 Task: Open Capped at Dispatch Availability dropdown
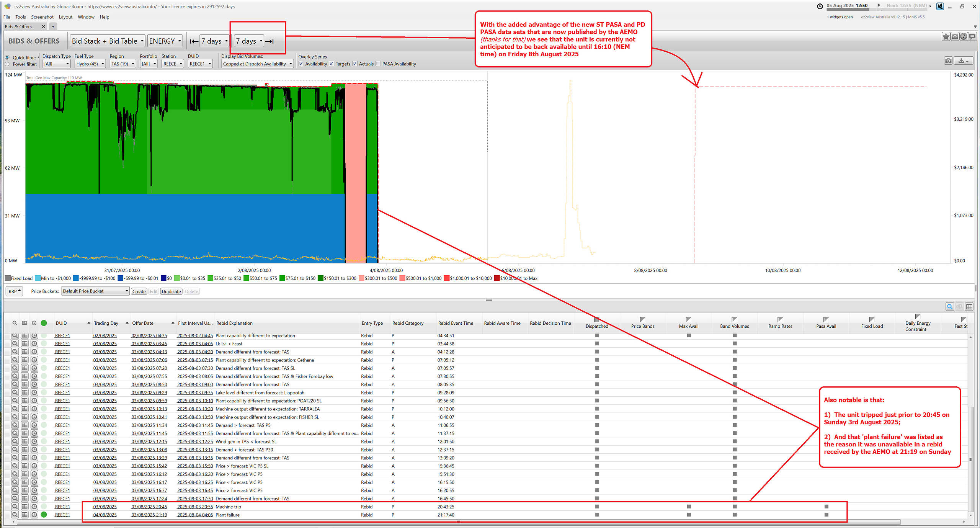click(258, 64)
